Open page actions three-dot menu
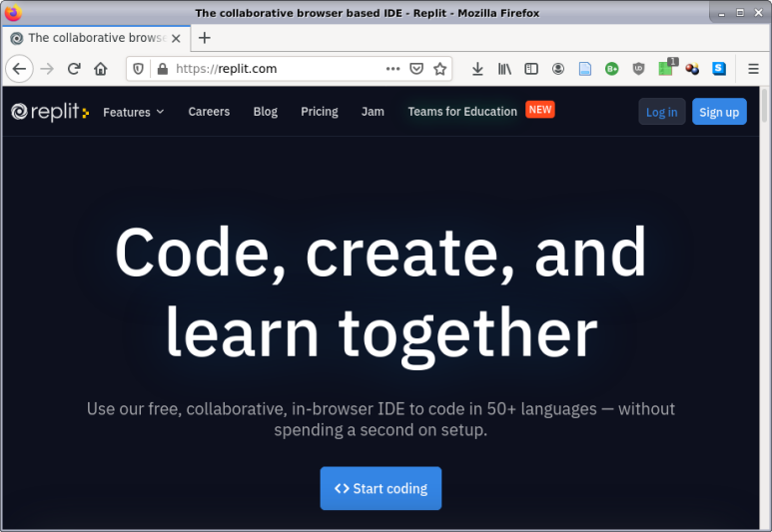 pyautogui.click(x=392, y=69)
